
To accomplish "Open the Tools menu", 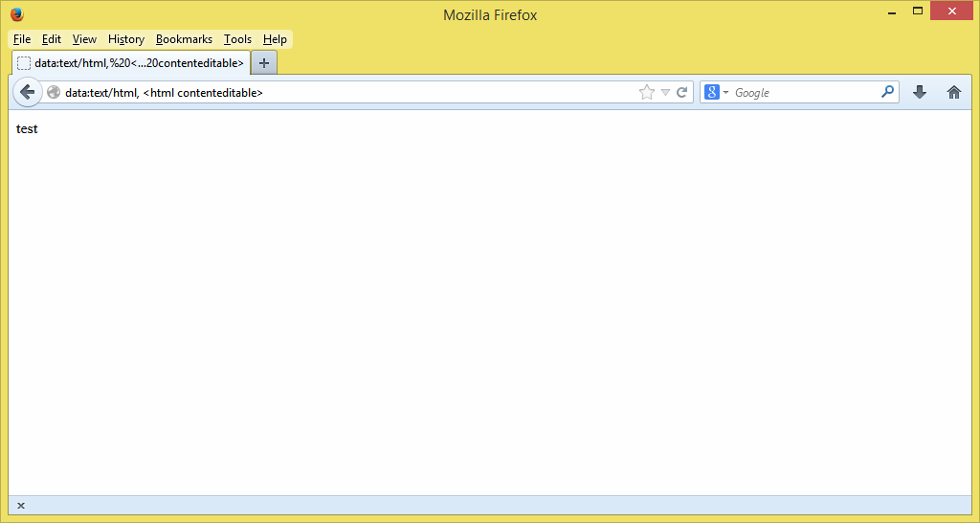I will click(237, 39).
